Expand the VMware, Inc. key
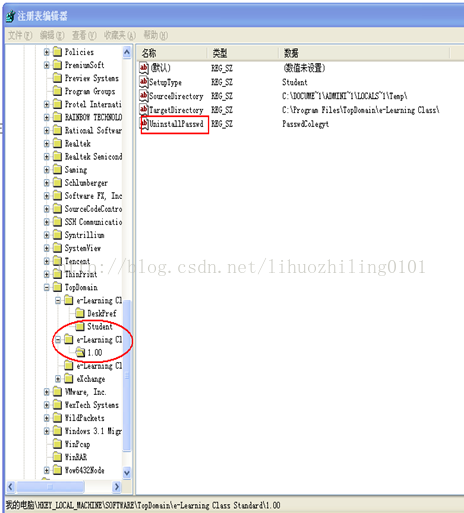This screenshot has width=464, height=513. tap(47, 392)
